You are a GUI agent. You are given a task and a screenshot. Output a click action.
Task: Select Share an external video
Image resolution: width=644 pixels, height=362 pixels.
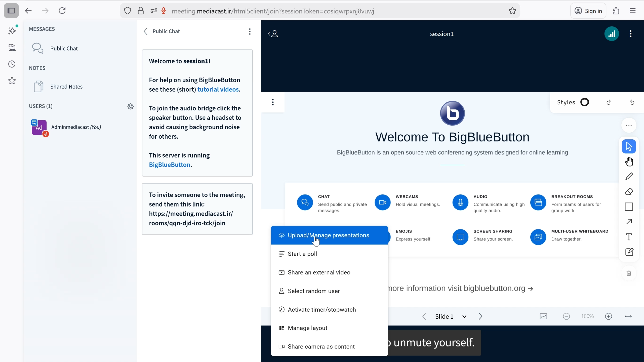point(319,272)
